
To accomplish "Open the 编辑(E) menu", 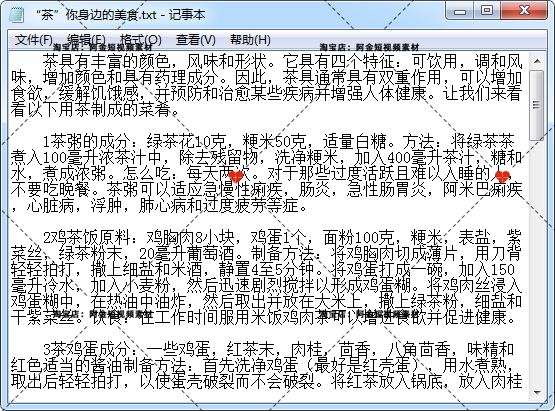I will click(86, 40).
